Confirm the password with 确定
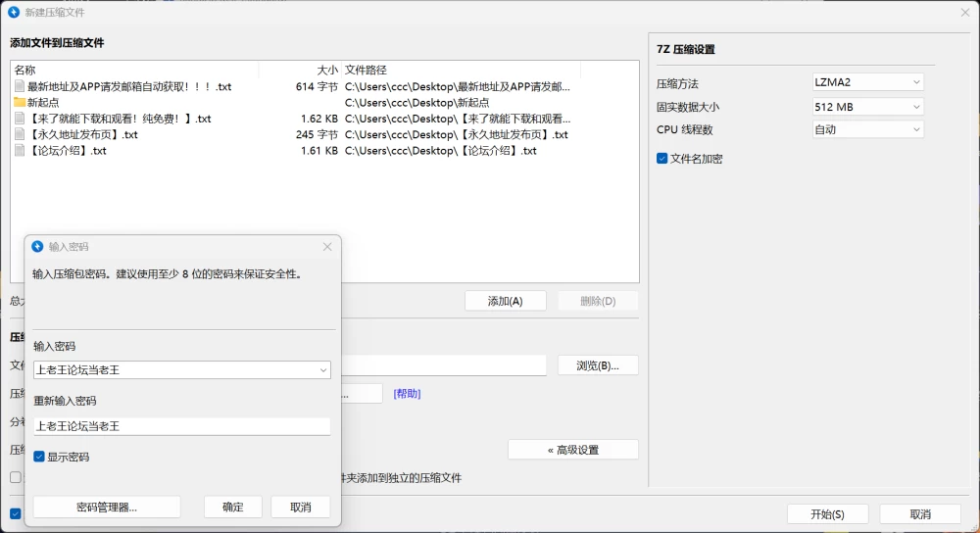The height and width of the screenshot is (533, 980). (232, 508)
